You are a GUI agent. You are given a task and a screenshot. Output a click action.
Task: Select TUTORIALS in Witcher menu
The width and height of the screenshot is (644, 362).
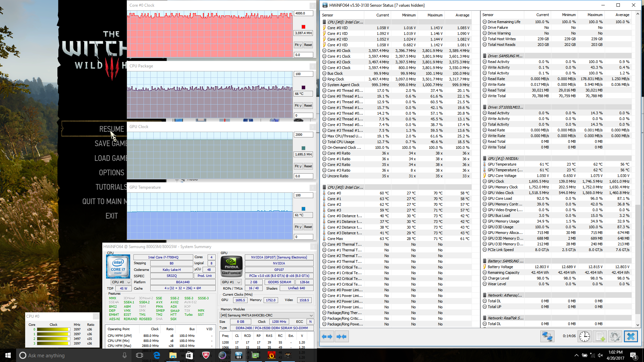tap(111, 187)
